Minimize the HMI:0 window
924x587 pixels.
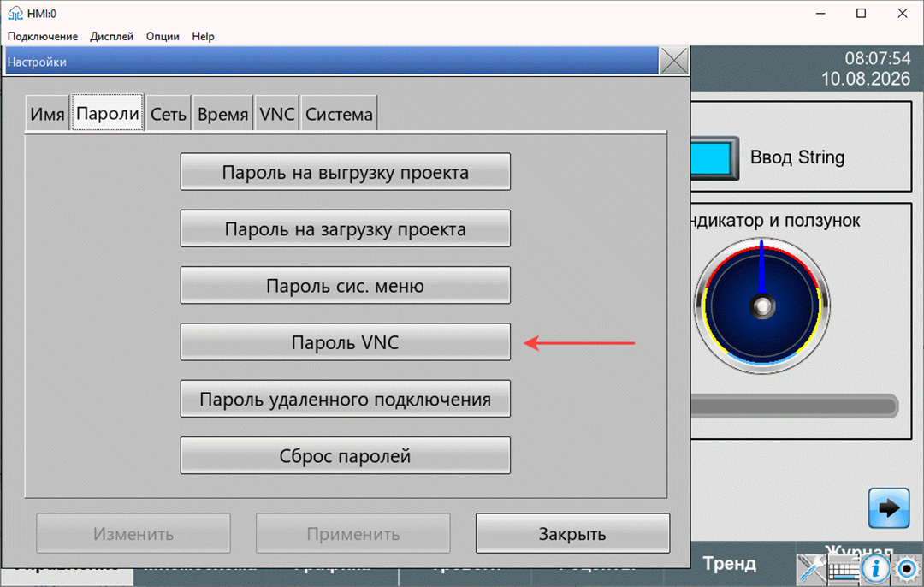[820, 13]
